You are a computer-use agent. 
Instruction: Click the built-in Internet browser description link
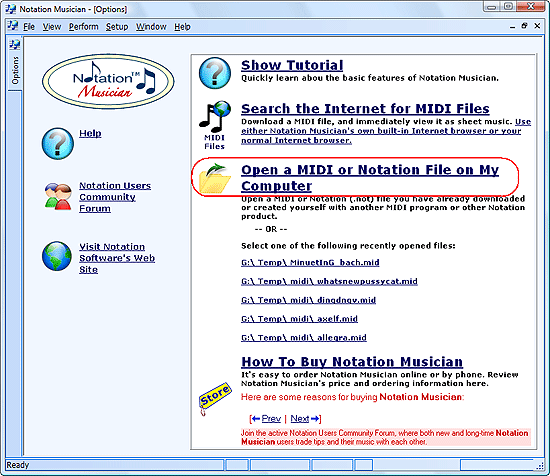click(386, 131)
